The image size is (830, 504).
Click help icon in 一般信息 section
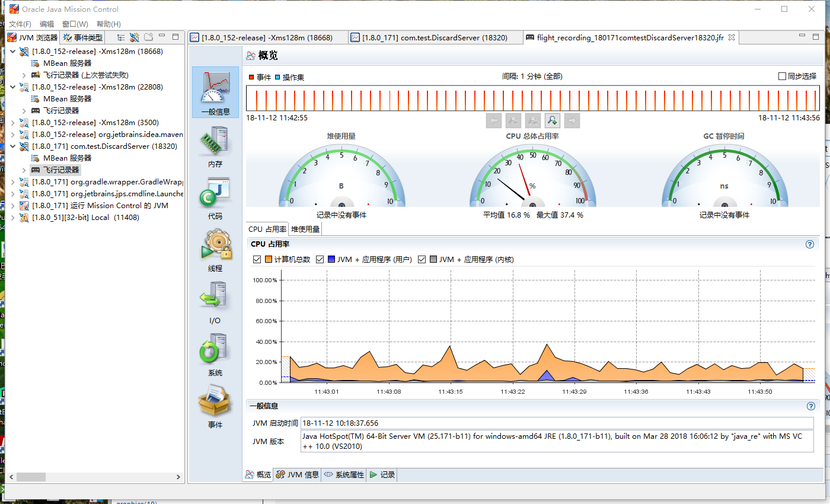click(810, 406)
